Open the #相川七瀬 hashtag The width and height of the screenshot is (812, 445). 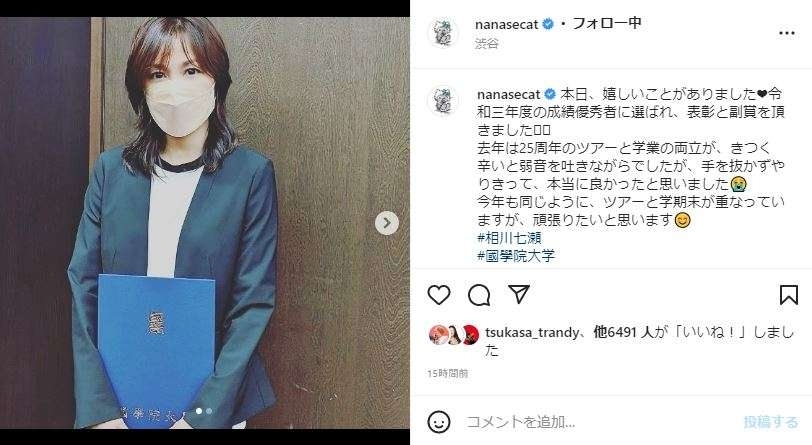pos(509,238)
